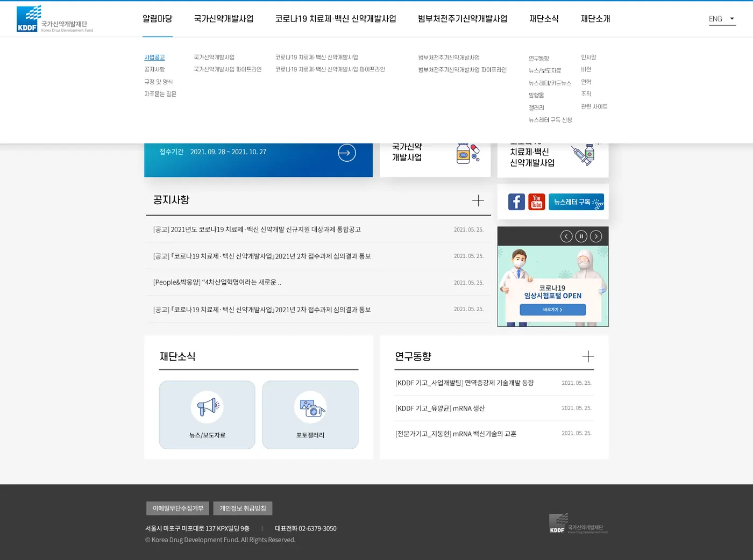The width and height of the screenshot is (753, 560).
Task: Go to next banner slide
Action: [x=596, y=236]
